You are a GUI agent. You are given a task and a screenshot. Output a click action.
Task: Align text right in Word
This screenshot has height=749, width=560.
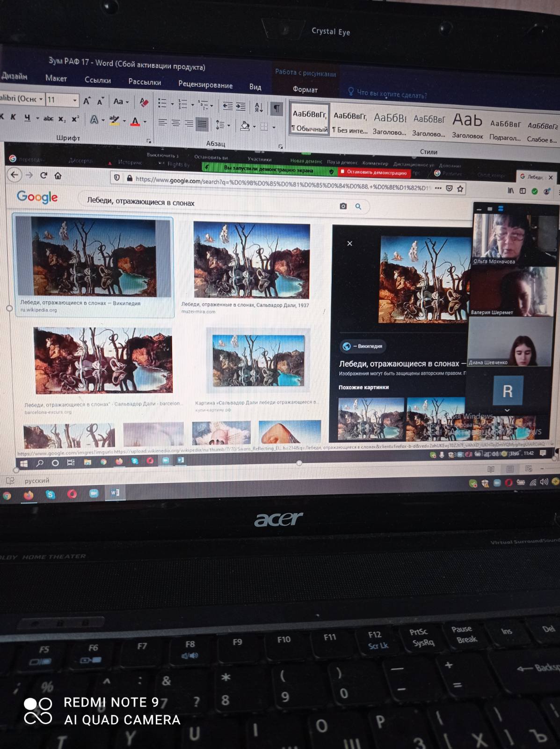point(189,124)
